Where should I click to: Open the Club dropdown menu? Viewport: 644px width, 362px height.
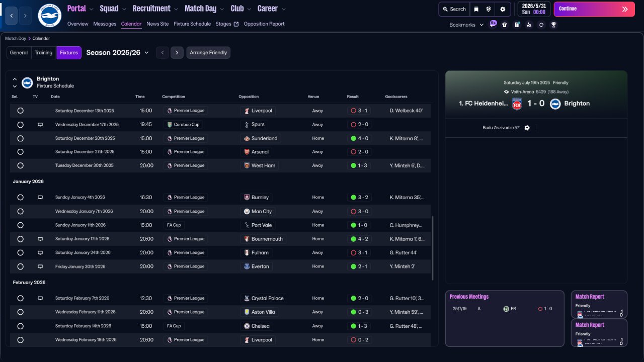(241, 9)
